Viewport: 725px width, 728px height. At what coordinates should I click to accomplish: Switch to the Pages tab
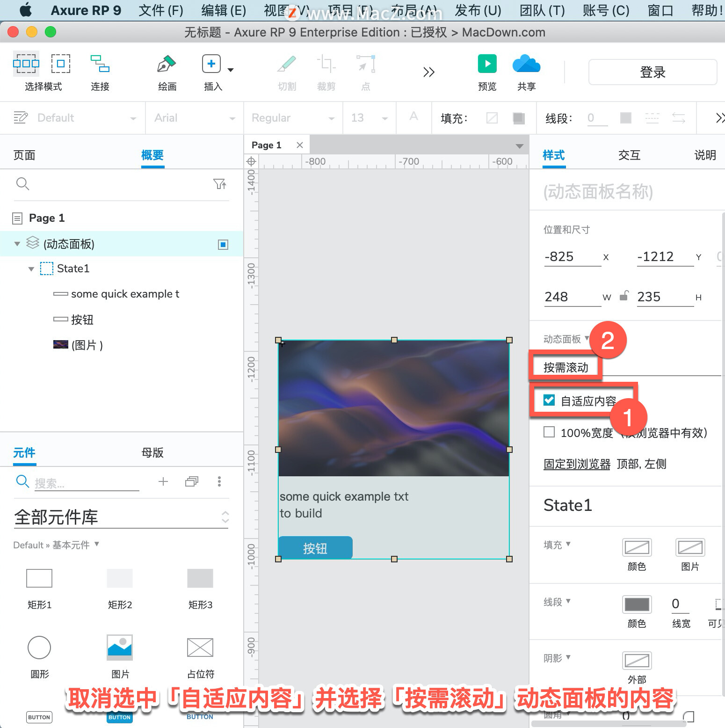pyautogui.click(x=24, y=155)
